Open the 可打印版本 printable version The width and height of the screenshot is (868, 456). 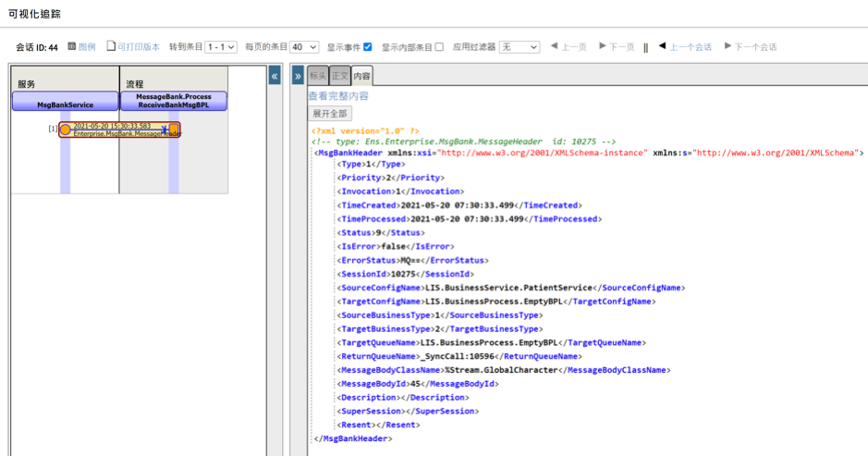tap(133, 47)
